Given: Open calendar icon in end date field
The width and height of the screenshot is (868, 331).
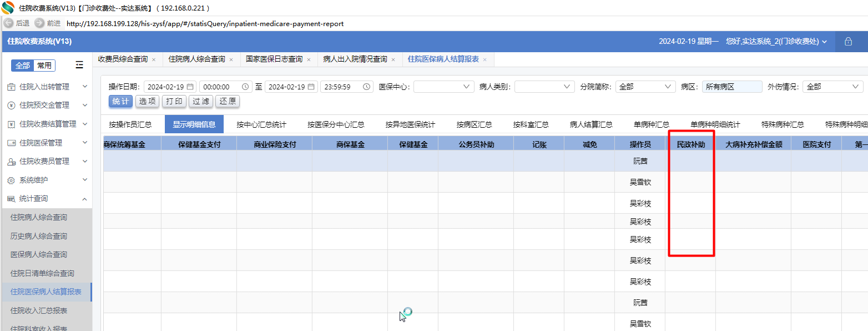Looking at the screenshot, I should pos(311,87).
